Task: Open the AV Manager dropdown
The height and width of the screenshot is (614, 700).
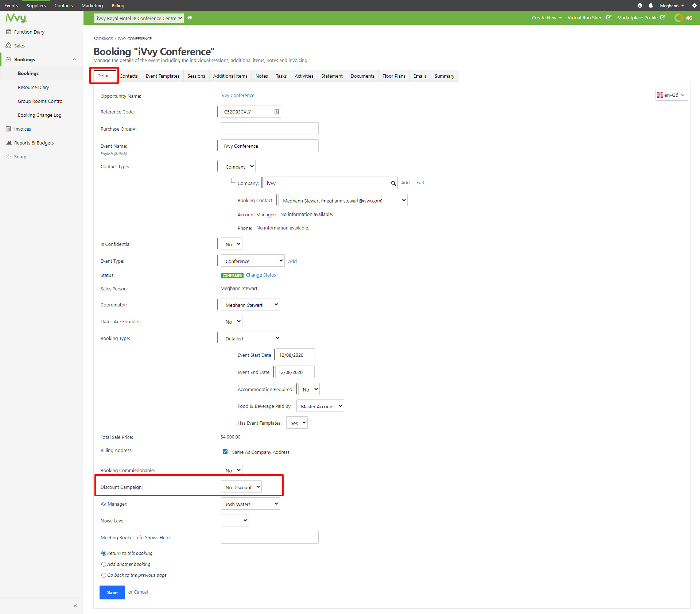Action: (250, 504)
